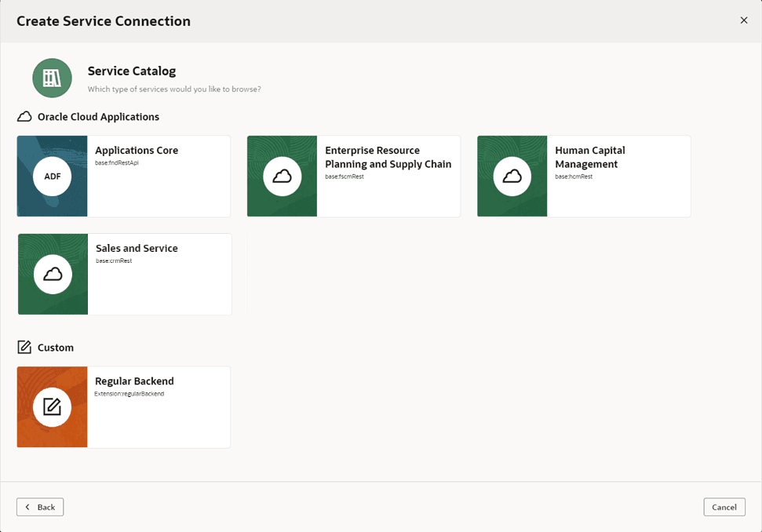
Task: Click the base:fndRestApi label
Action: coord(117,162)
